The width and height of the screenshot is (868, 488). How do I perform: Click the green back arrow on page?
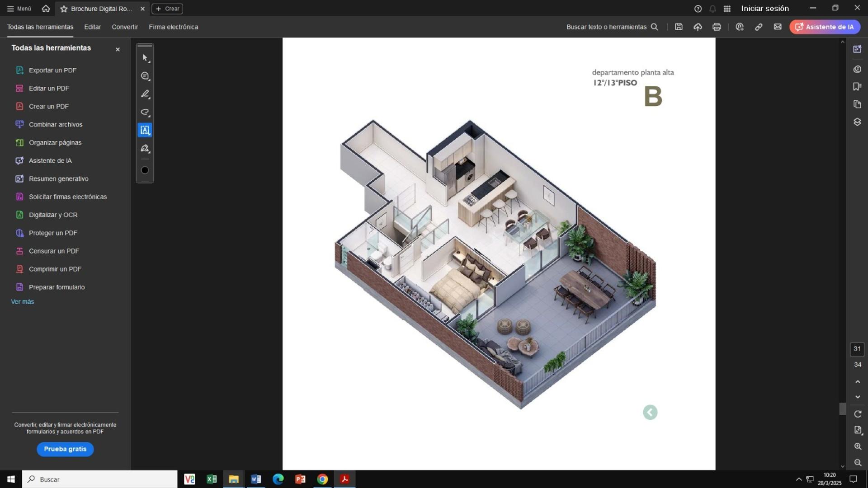[650, 412]
